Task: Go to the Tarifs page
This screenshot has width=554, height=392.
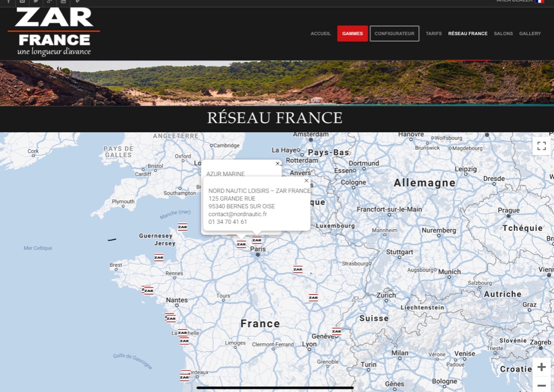Action: pyautogui.click(x=433, y=34)
